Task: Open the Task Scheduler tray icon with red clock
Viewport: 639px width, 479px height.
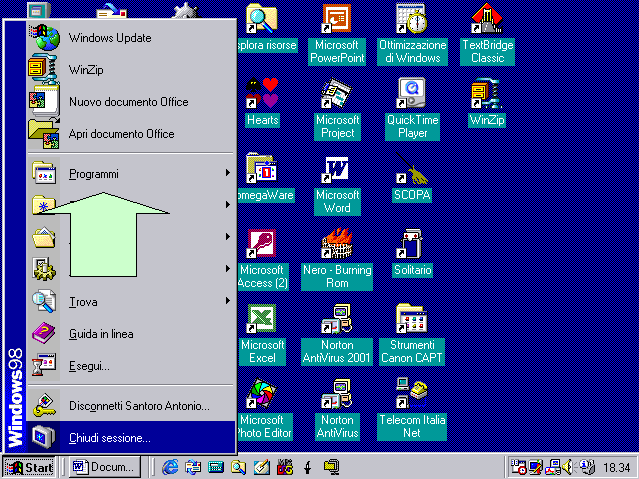Action: point(518,467)
